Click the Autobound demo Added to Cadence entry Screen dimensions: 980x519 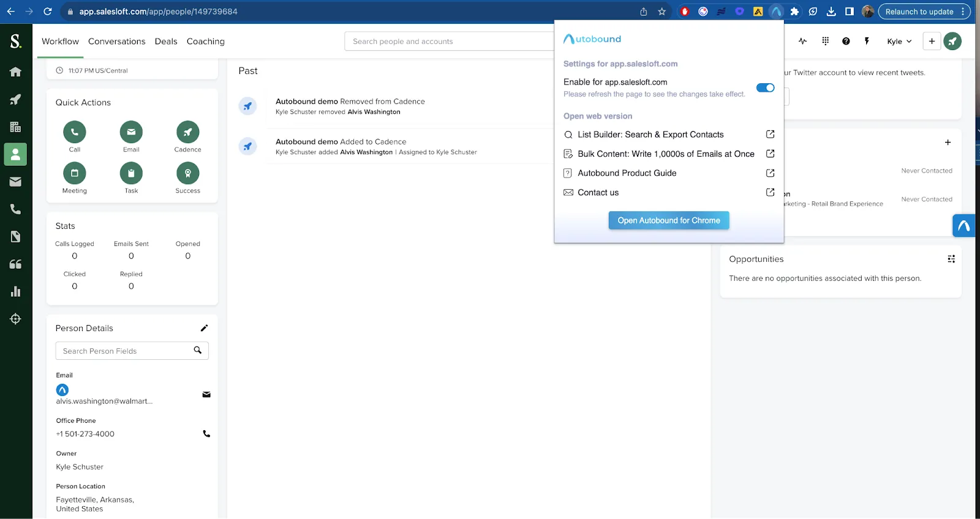coord(341,141)
